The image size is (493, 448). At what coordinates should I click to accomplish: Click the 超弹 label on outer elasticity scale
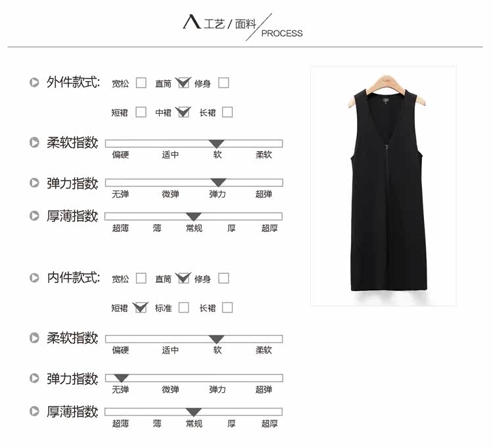pos(264,194)
